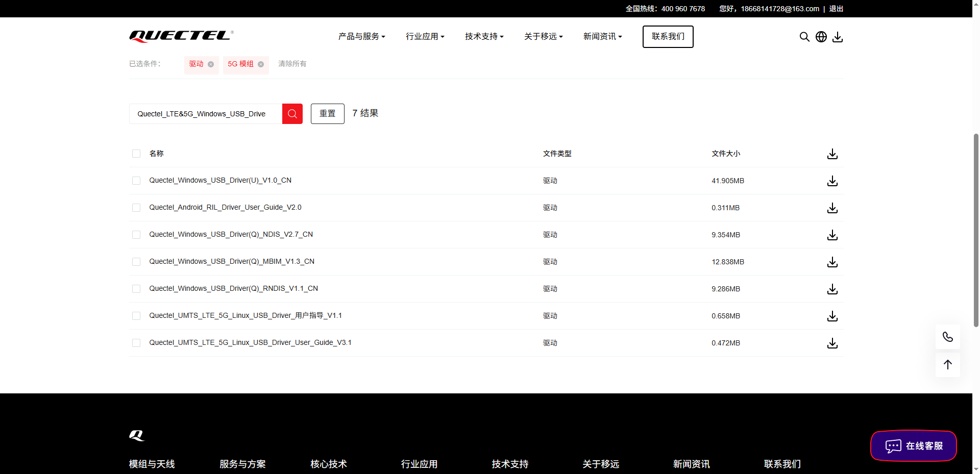This screenshot has height=474, width=980.
Task: Click the account email 18668141728@163.com
Action: click(x=780, y=9)
